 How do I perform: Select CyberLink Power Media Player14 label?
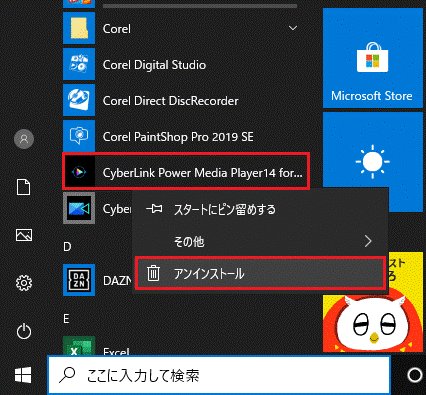[202, 173]
